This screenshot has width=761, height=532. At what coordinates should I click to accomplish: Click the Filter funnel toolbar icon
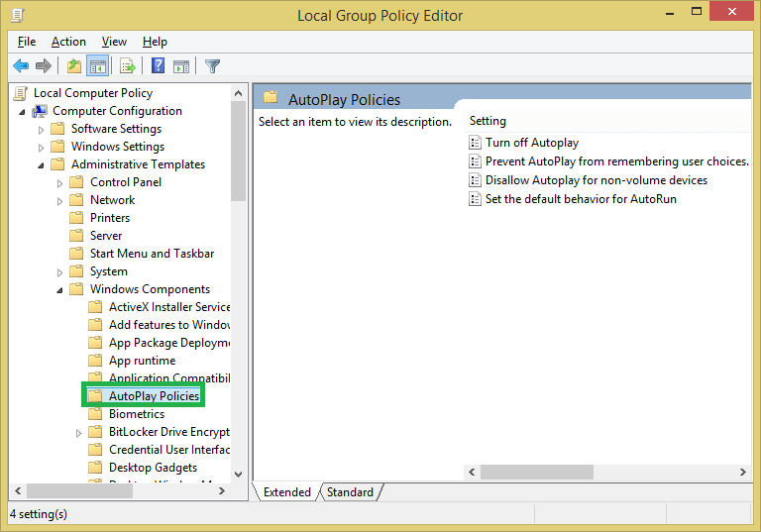coord(213,66)
